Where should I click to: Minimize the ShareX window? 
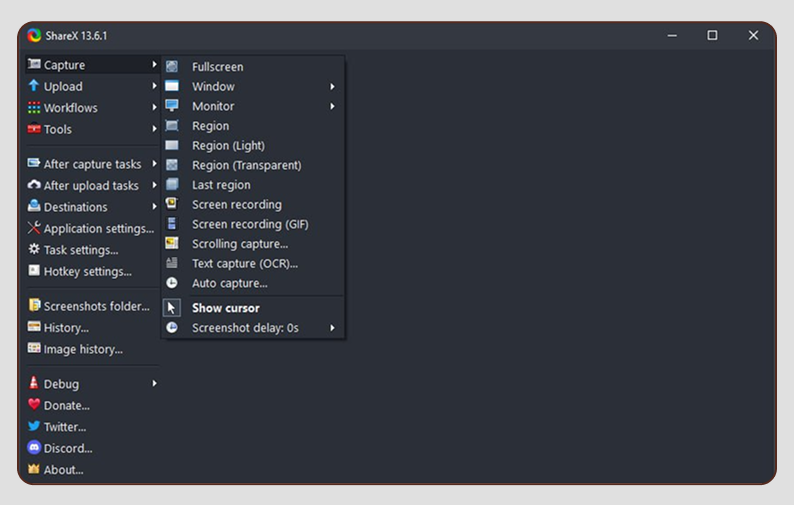(672, 35)
